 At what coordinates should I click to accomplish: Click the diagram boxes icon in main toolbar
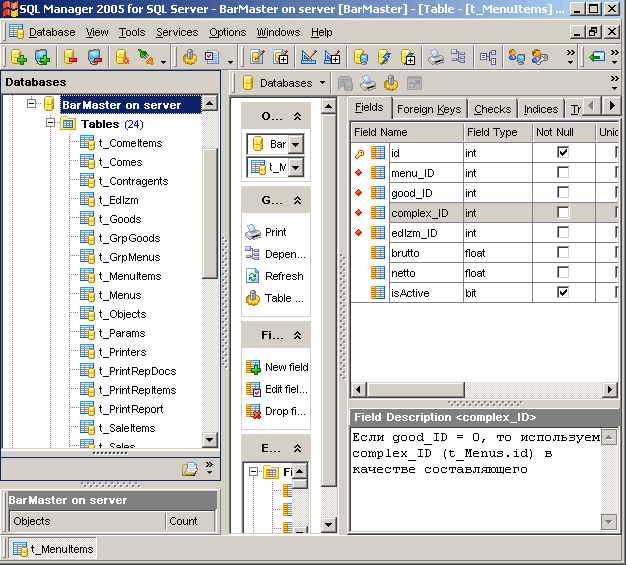click(x=488, y=57)
